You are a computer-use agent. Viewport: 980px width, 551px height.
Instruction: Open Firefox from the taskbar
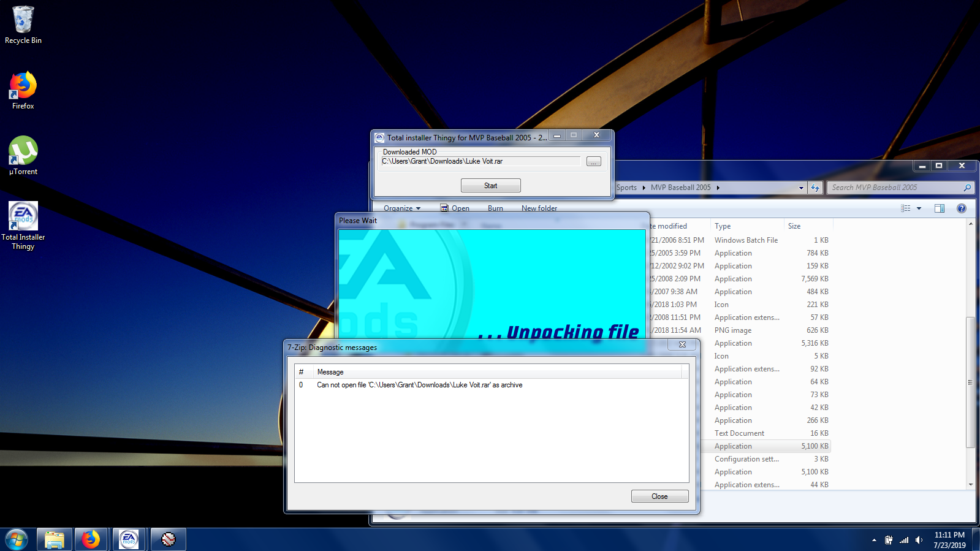coord(91,539)
